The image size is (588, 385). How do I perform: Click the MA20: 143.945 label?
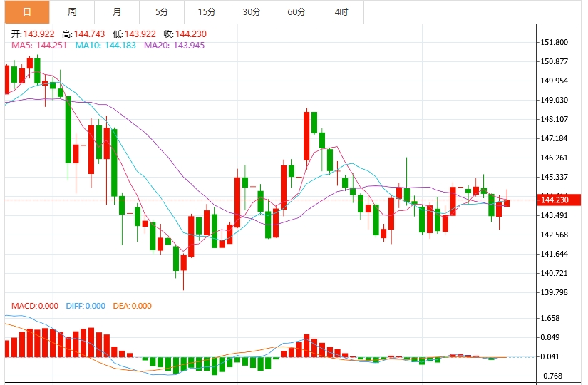point(175,46)
